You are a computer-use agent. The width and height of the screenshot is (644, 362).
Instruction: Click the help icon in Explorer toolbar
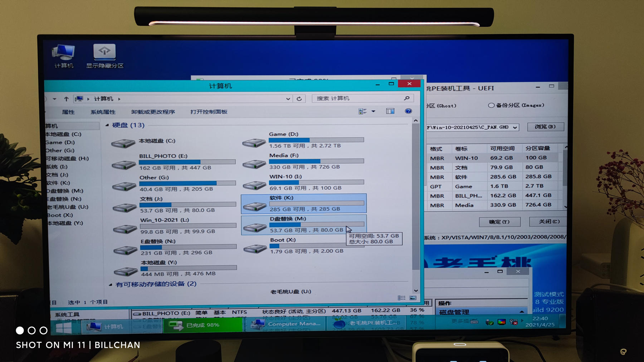point(408,111)
